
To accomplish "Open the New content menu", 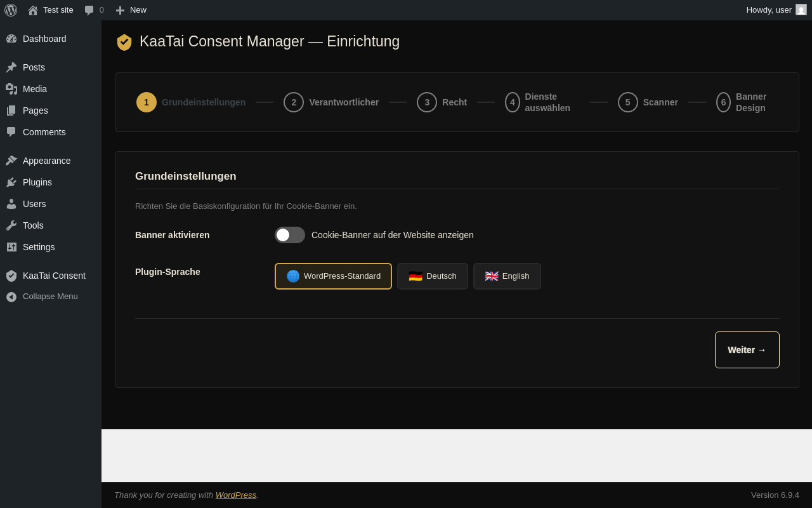I will [x=131, y=10].
